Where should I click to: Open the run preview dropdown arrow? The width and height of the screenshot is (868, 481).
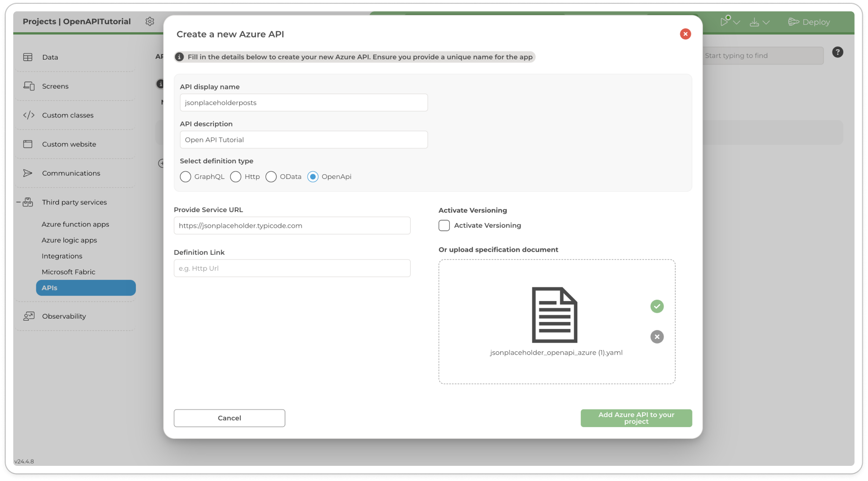point(736,22)
